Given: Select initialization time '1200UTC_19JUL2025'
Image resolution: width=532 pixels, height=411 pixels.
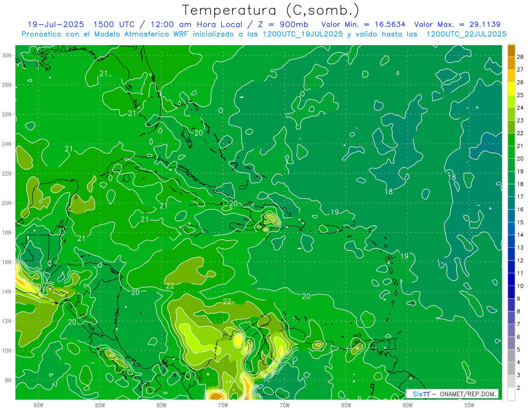Looking at the screenshot, I should [304, 34].
